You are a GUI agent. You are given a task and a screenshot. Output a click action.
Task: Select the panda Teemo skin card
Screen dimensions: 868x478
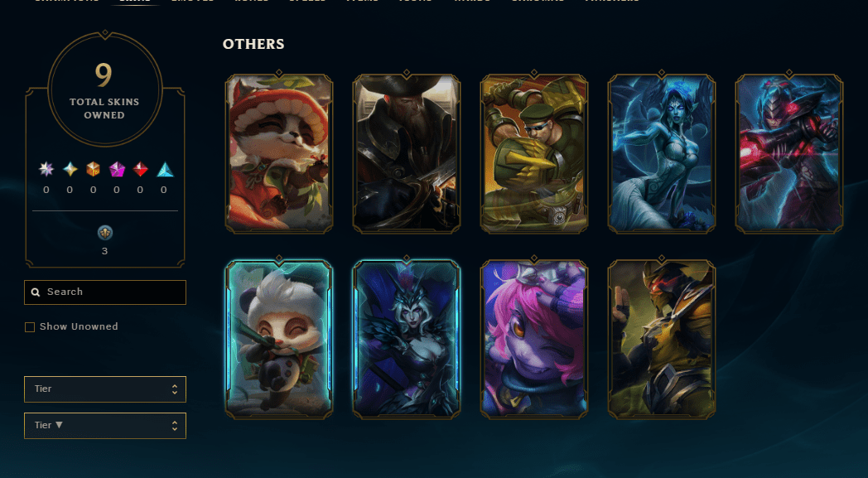coord(279,339)
